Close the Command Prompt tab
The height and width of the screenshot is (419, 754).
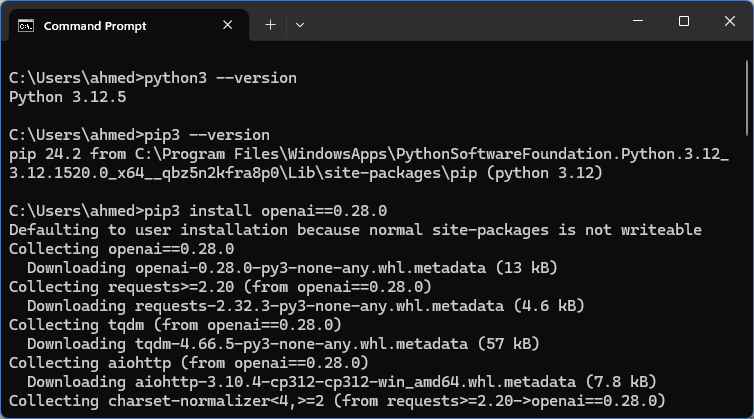click(228, 26)
